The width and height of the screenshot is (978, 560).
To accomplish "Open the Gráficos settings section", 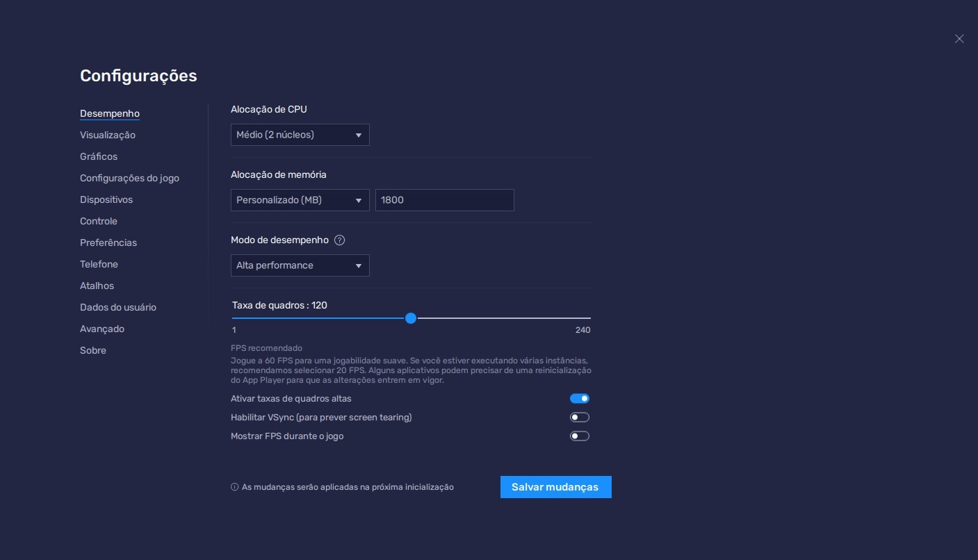I will coord(99,156).
